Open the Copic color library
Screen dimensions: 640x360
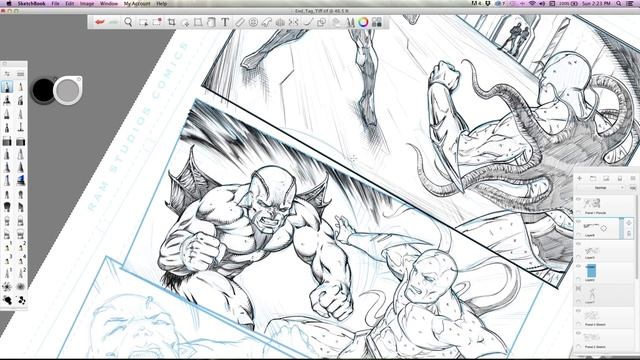(x=377, y=22)
